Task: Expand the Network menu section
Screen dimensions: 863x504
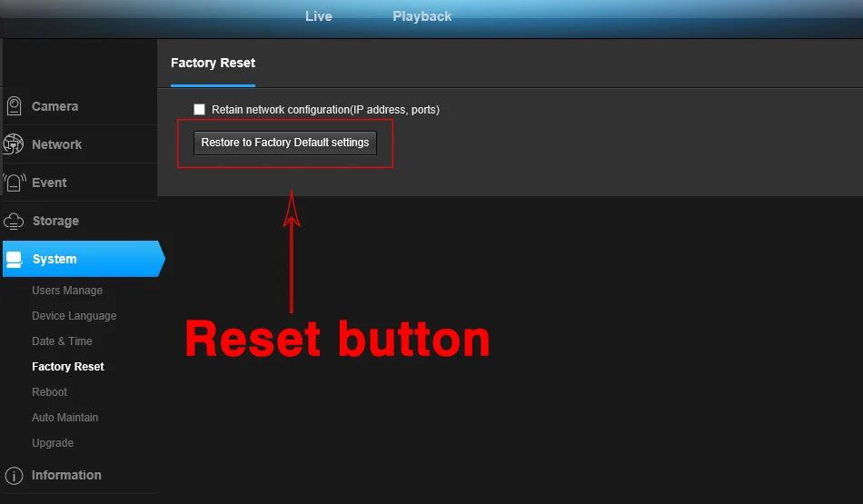Action: [80, 144]
